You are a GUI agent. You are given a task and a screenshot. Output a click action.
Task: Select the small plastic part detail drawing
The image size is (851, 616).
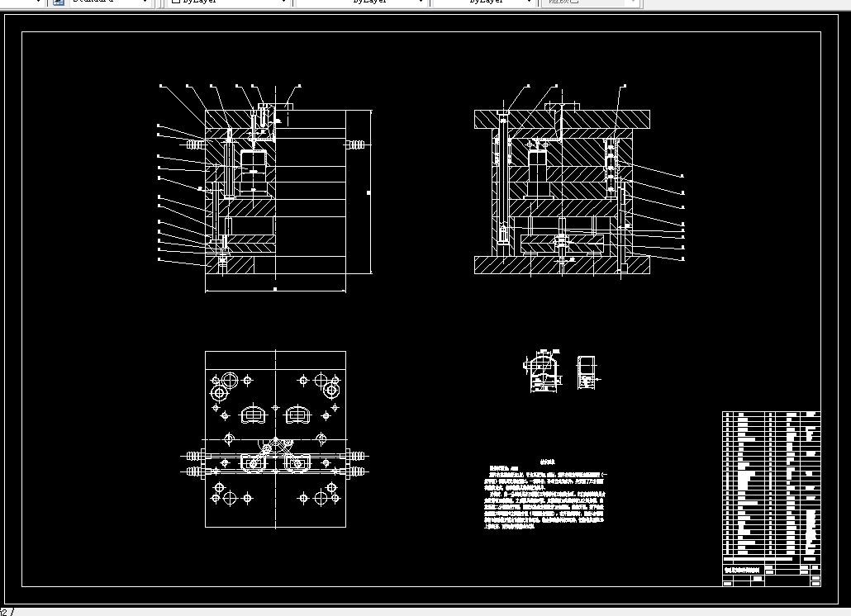(x=563, y=371)
